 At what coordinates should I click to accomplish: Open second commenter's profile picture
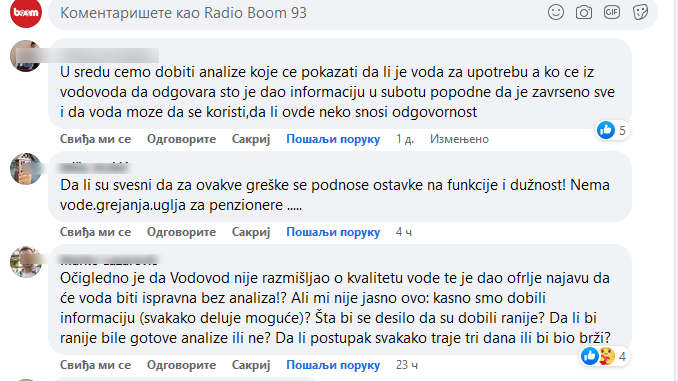click(26, 169)
